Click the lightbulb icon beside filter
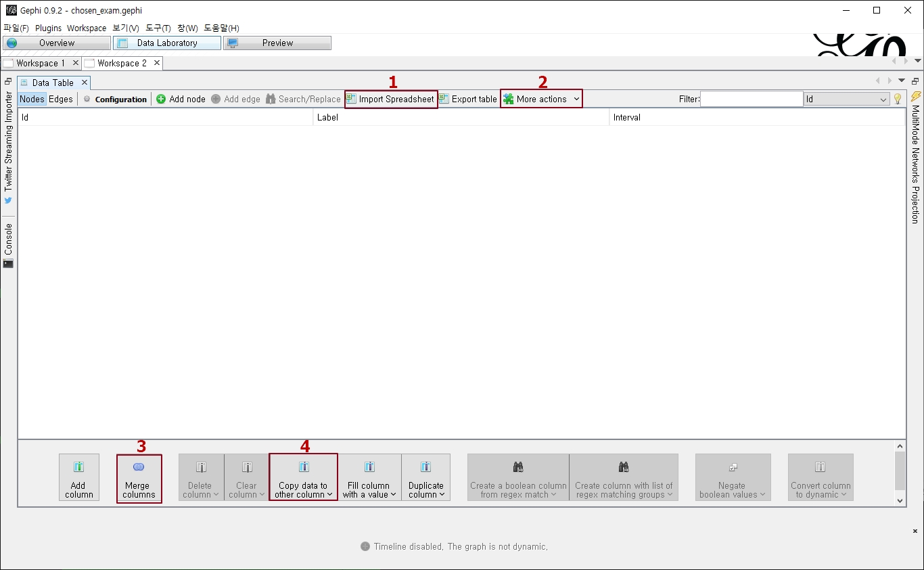The width and height of the screenshot is (924, 570). [x=898, y=99]
